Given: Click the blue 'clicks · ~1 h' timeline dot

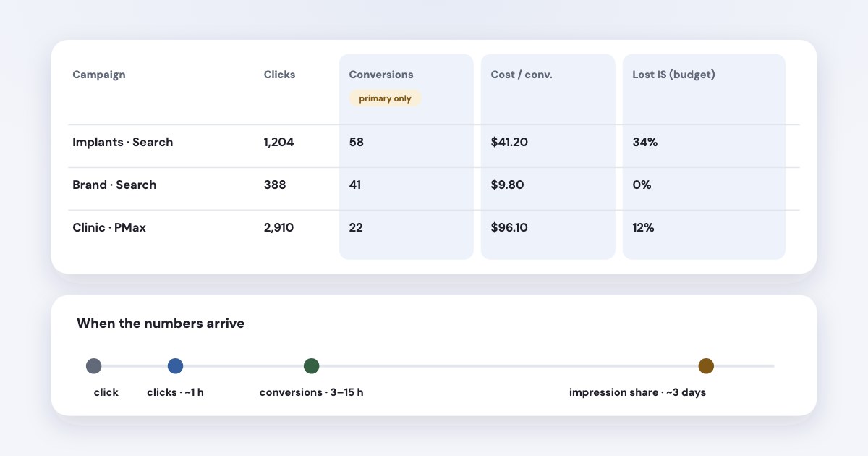Looking at the screenshot, I should pos(175,366).
